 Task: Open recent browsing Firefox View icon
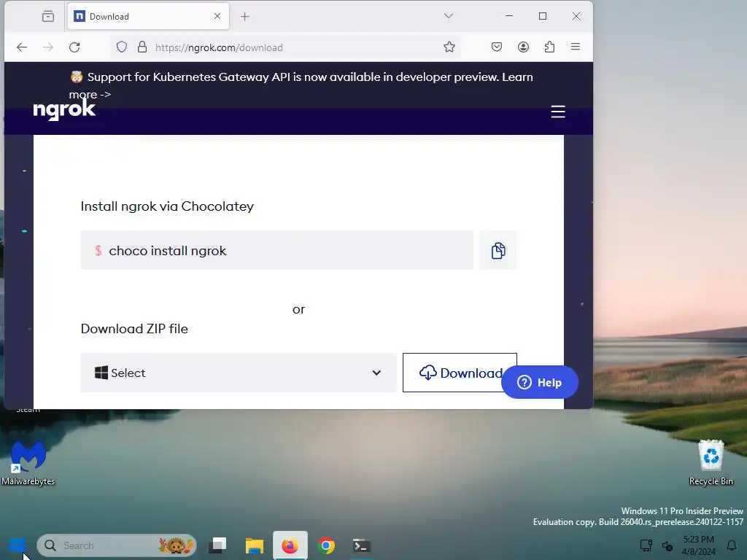[48, 17]
